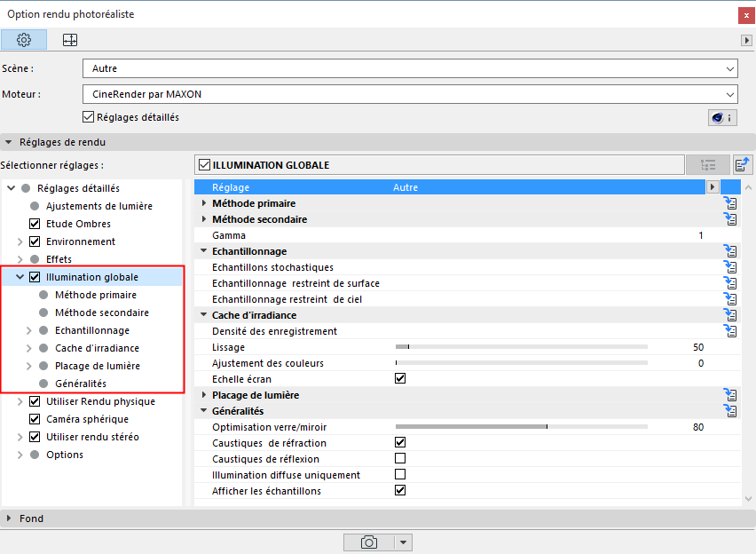Click transfer icon in Echantillons stochastiques row
The width and height of the screenshot is (756, 554).
point(730,267)
